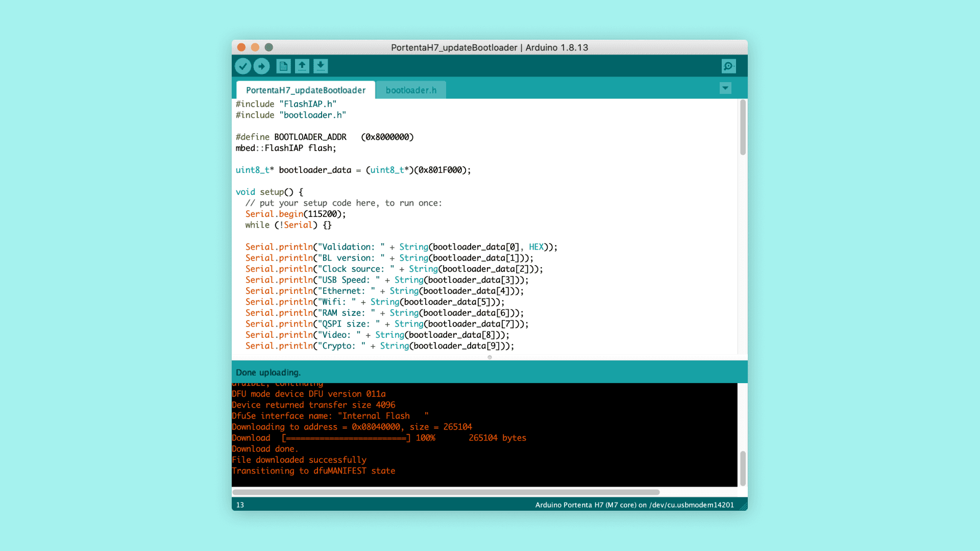Select the PortentaH7_updateBootloader tab
The height and width of the screenshot is (551, 980).
coord(305,90)
